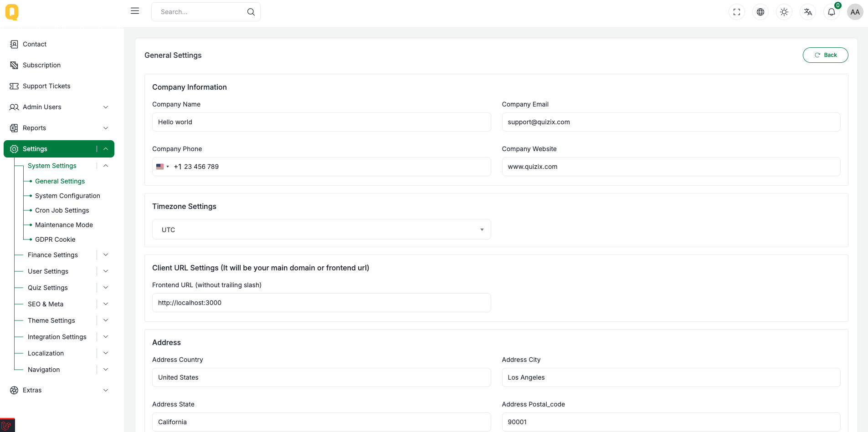Click the Company Name input field
The height and width of the screenshot is (432, 868).
tap(321, 122)
